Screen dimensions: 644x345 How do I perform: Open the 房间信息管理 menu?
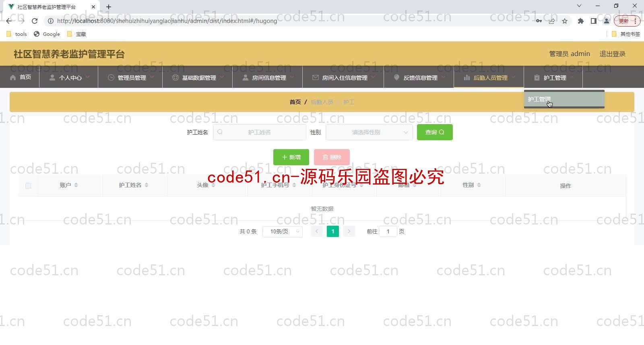click(268, 77)
